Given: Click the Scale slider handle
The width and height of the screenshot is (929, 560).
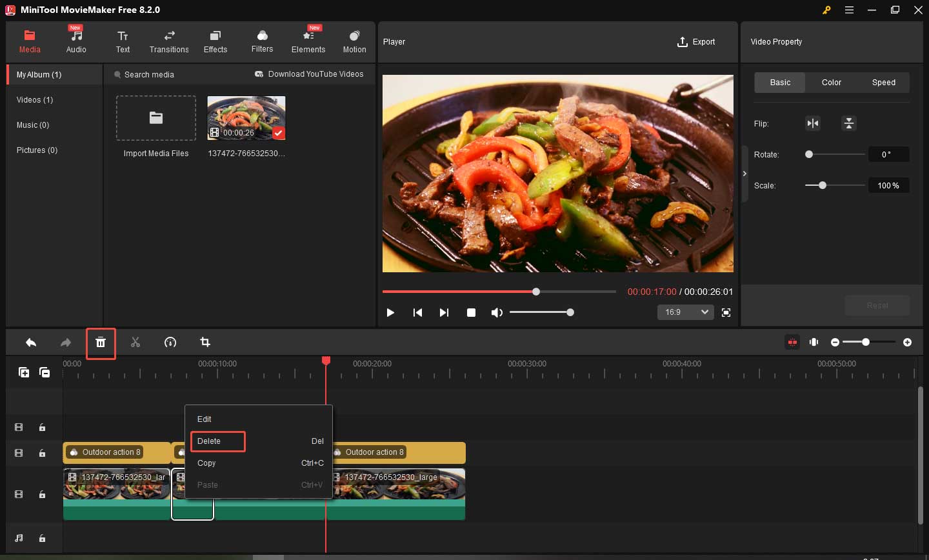Looking at the screenshot, I should (823, 185).
